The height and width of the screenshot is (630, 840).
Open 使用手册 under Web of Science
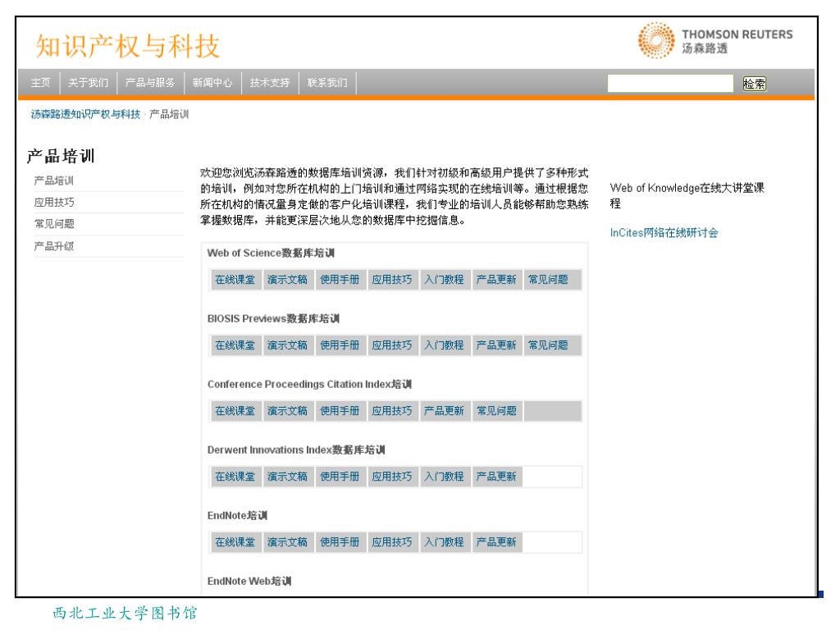point(340,280)
